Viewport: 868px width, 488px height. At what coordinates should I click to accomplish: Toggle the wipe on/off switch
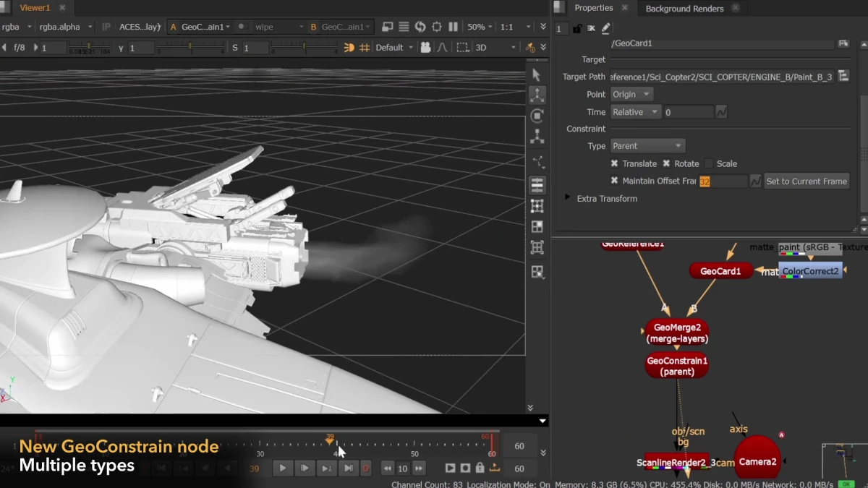point(242,27)
